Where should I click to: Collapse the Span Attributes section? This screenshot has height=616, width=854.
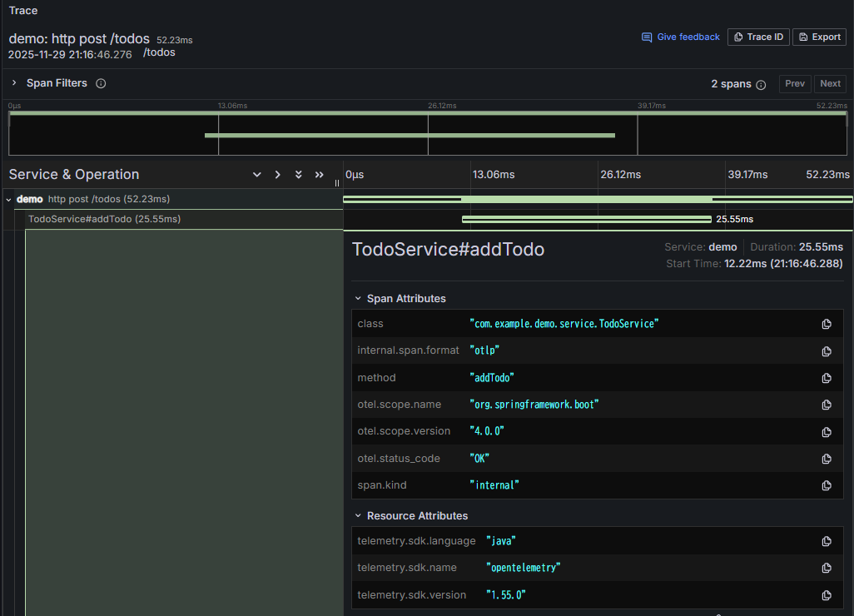(x=358, y=299)
